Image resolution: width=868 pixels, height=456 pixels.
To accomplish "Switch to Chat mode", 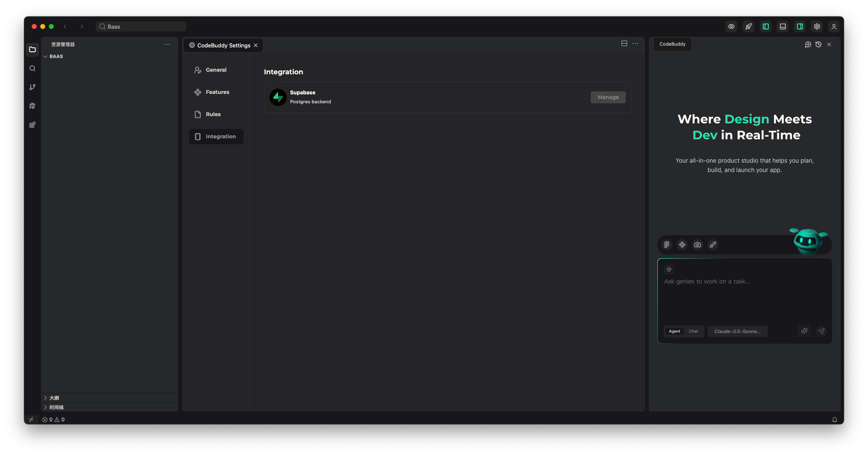I will coord(693,331).
